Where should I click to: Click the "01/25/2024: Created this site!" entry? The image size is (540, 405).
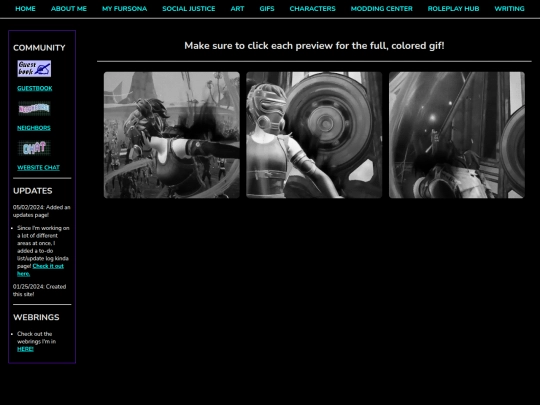click(40, 290)
